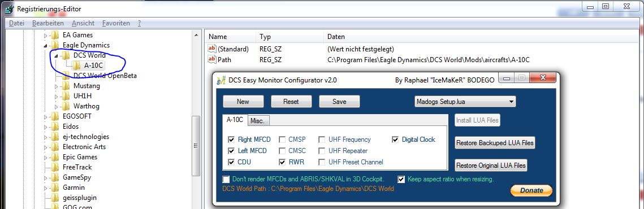The image size is (644, 209).
Task: Click the (Standard) value string icon
Action: click(x=212, y=49)
